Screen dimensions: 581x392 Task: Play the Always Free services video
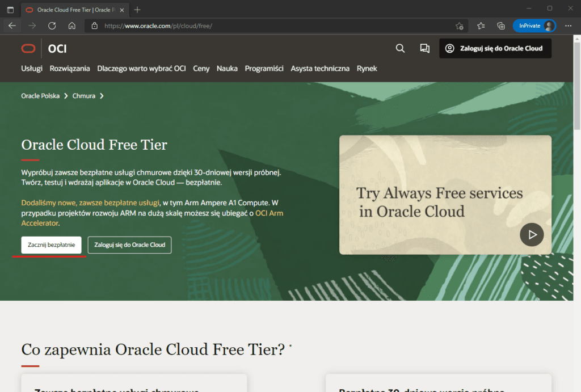(532, 234)
